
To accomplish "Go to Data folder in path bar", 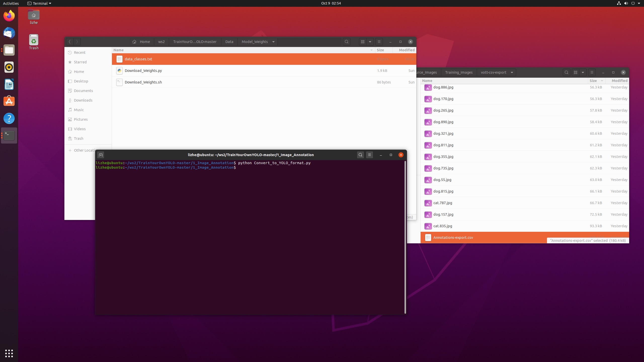I will point(229,42).
